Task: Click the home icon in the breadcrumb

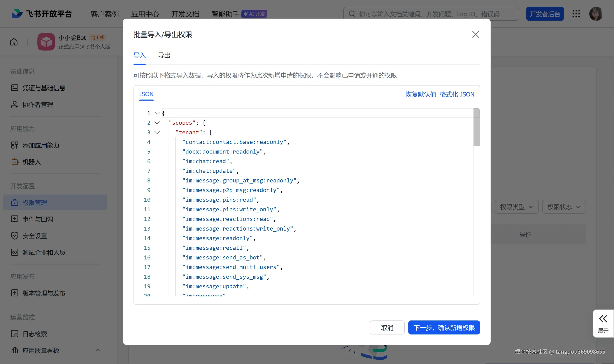Action: tap(14, 42)
